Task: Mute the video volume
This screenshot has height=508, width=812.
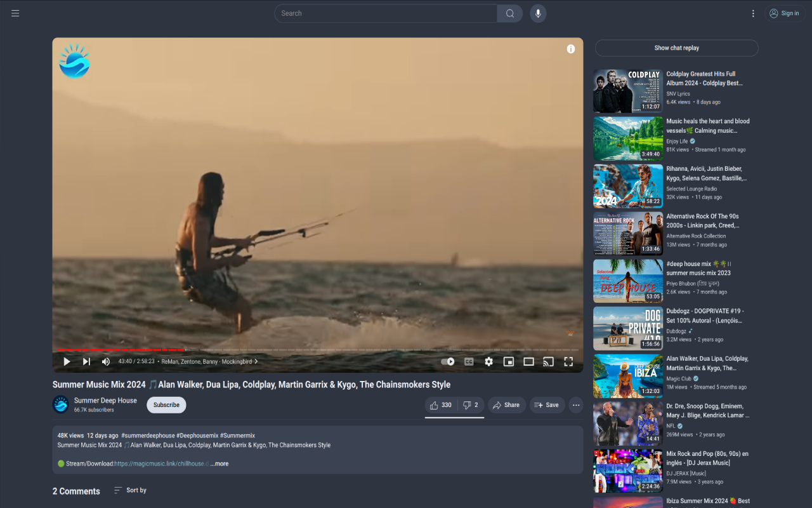Action: click(106, 361)
